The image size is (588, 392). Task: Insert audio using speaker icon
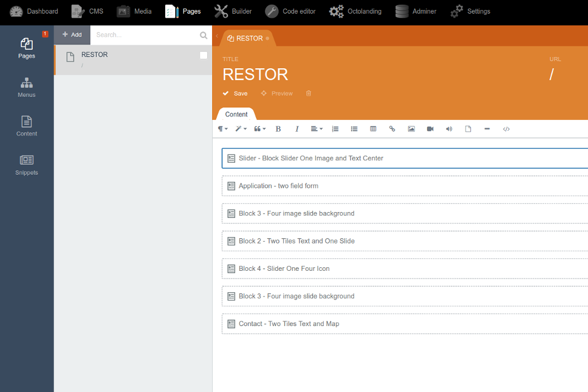(449, 129)
